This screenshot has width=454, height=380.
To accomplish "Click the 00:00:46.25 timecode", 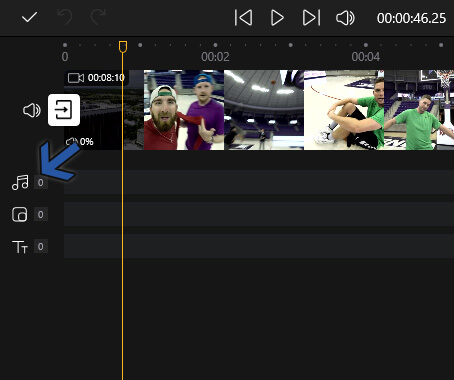I will [411, 18].
